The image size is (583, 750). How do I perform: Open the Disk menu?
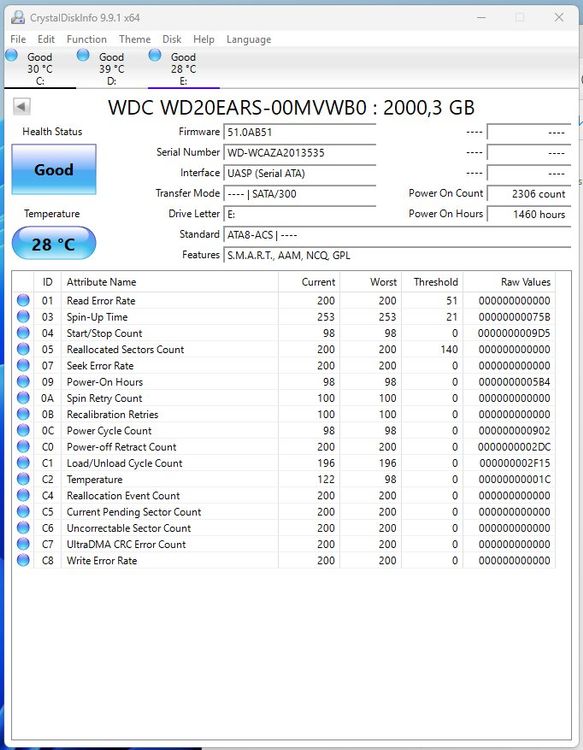click(x=172, y=39)
